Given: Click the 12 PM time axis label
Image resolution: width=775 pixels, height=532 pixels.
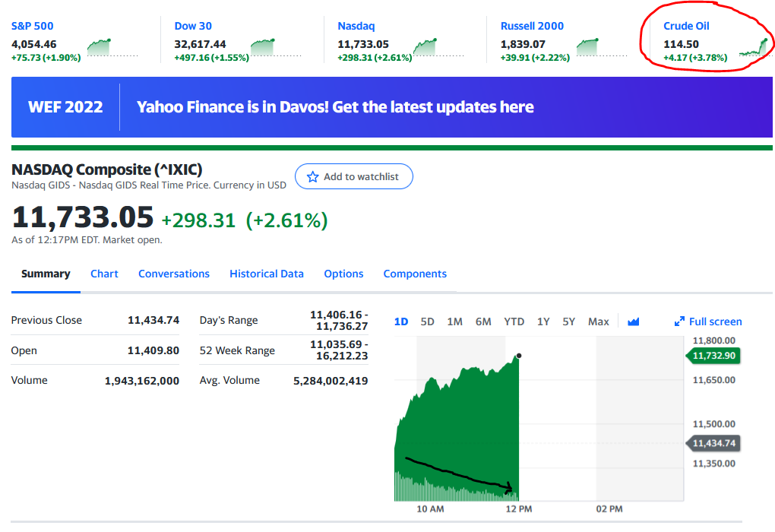Looking at the screenshot, I should [518, 509].
